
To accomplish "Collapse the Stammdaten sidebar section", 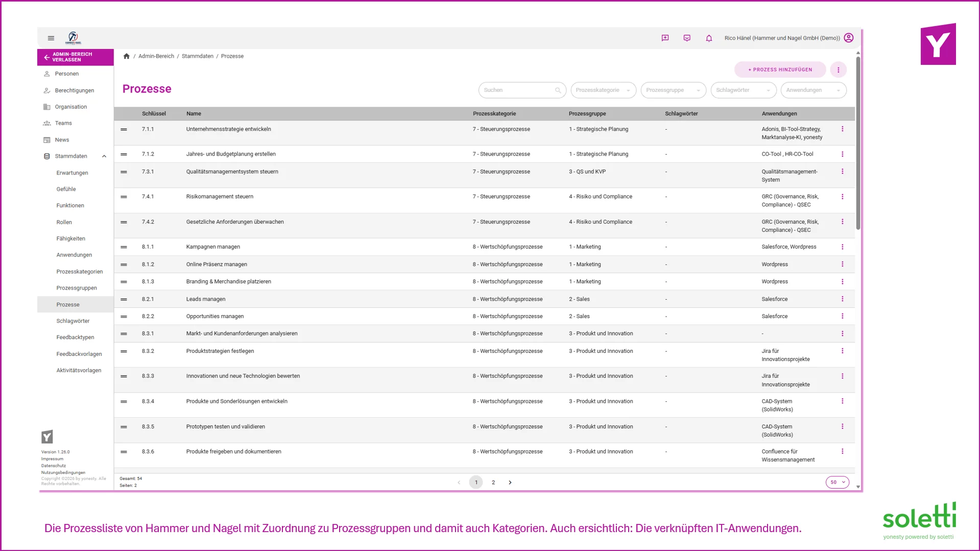I will 104,156.
